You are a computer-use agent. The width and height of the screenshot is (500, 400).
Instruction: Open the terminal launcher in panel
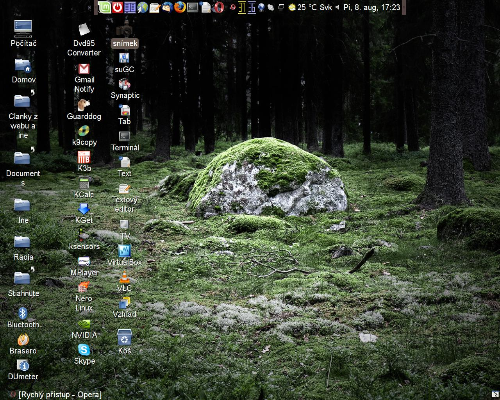tap(192, 7)
